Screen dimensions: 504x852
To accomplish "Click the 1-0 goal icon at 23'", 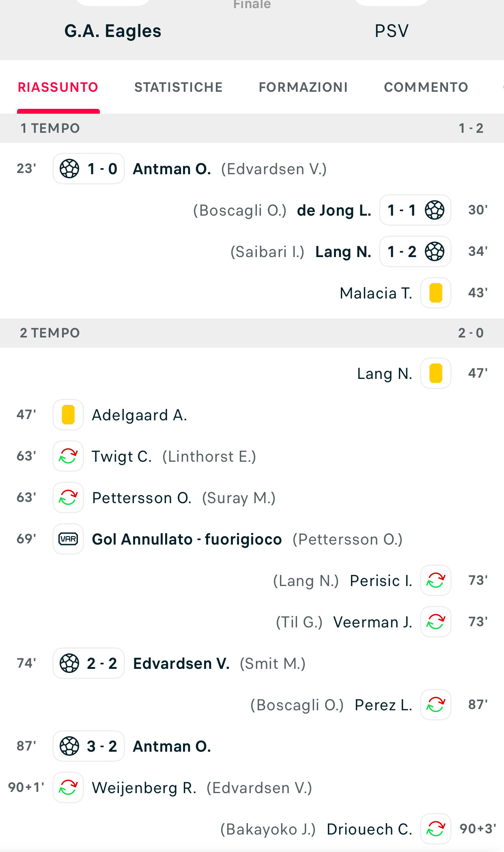I will [x=69, y=169].
